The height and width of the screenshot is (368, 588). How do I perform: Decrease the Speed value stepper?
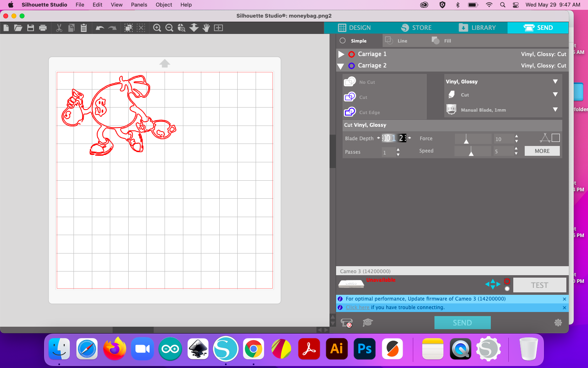point(517,154)
